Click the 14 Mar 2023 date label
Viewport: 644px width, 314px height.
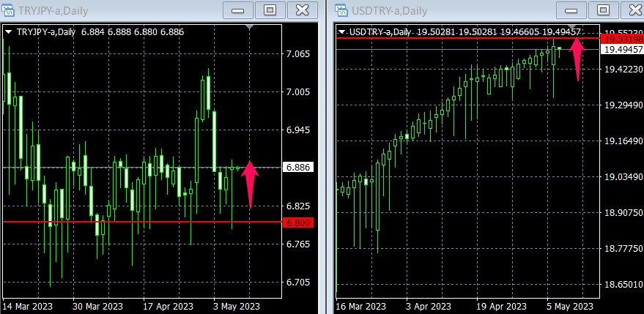pos(27,307)
